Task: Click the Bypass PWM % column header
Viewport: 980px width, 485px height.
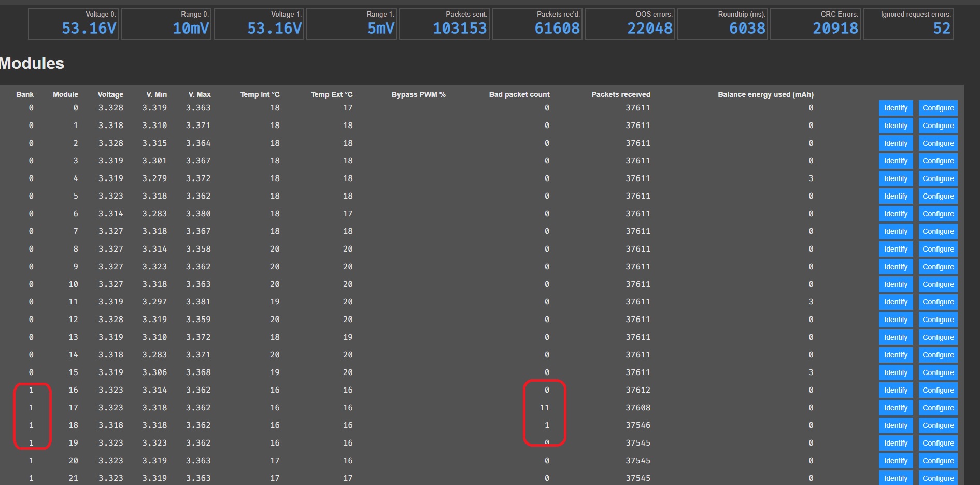Action: [x=418, y=94]
